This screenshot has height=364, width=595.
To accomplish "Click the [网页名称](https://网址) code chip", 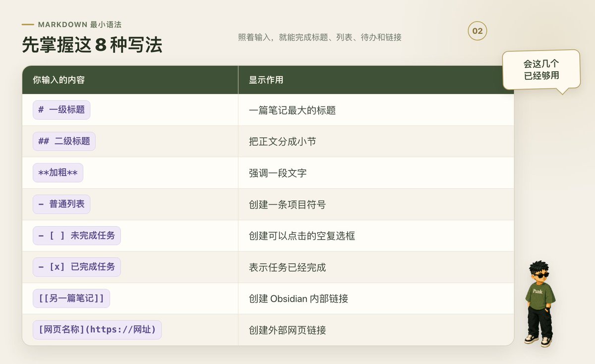I will 97,330.
